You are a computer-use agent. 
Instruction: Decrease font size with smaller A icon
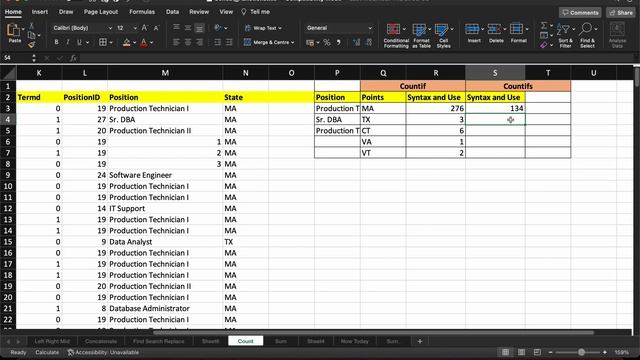pos(156,28)
